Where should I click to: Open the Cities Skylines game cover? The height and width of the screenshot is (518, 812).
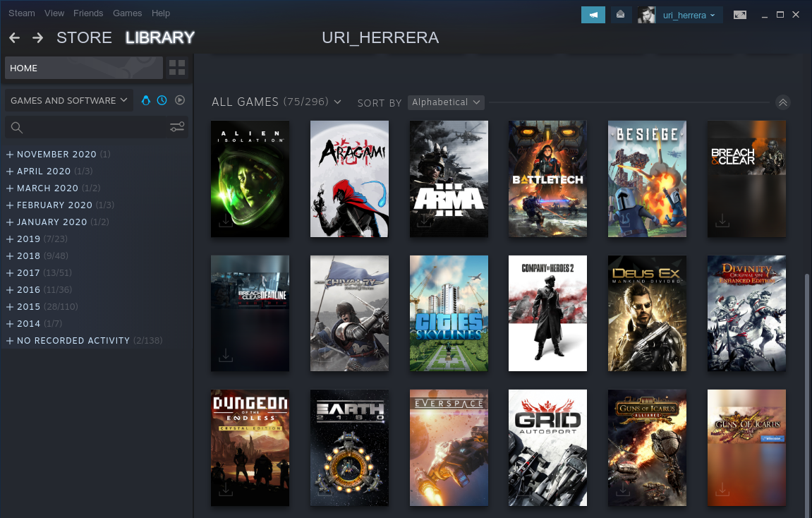(x=449, y=313)
